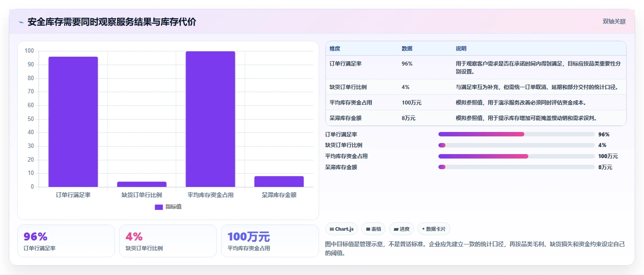Click table cell value 8万元
Screen dimensions: 644x275
(408, 118)
